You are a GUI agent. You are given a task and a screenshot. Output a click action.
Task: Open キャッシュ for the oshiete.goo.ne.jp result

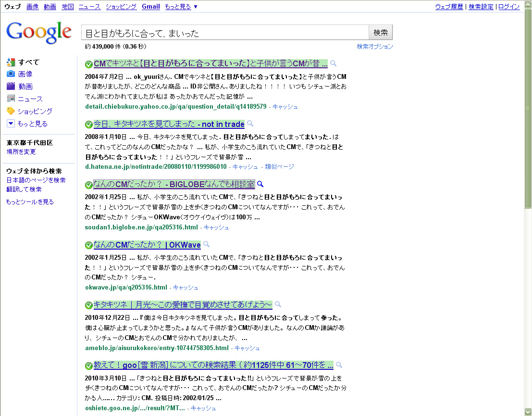(x=203, y=408)
